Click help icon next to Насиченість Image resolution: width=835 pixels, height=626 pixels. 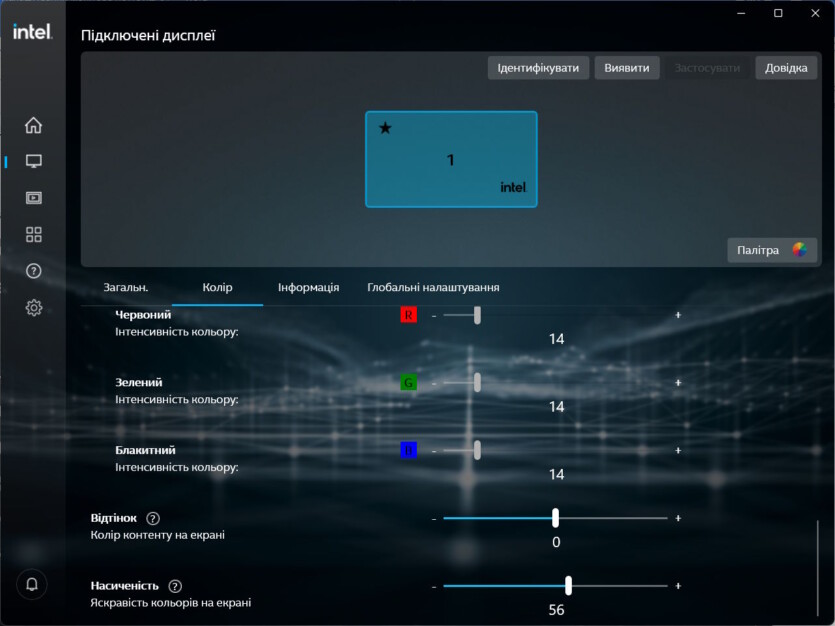pos(175,586)
